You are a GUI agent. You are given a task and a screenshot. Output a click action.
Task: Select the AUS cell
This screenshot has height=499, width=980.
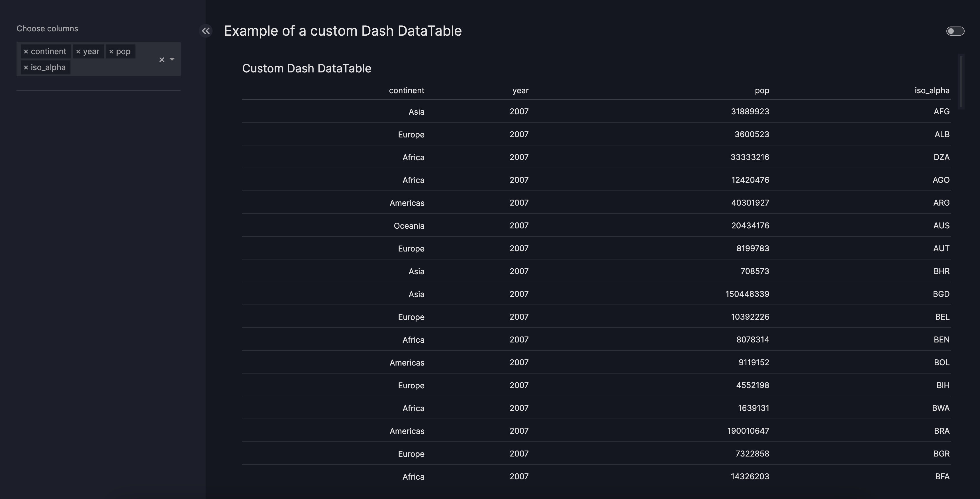[941, 226]
